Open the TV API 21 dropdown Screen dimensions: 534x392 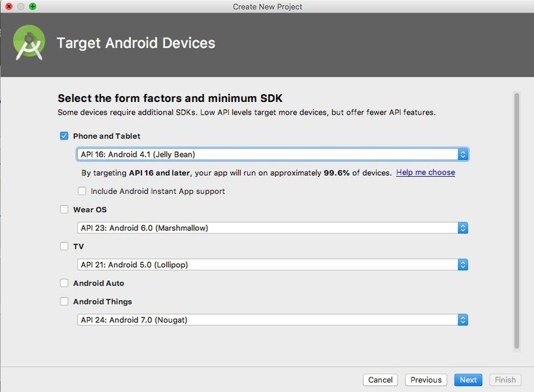tap(272, 265)
